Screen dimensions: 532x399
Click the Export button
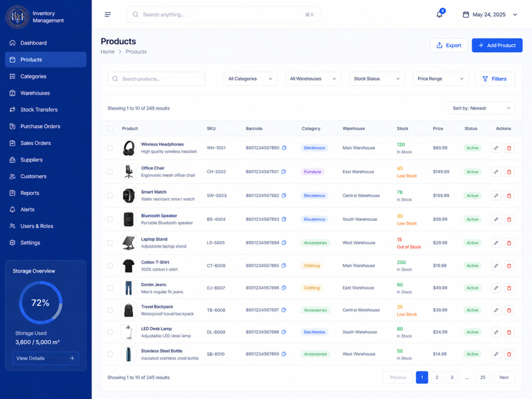point(448,45)
